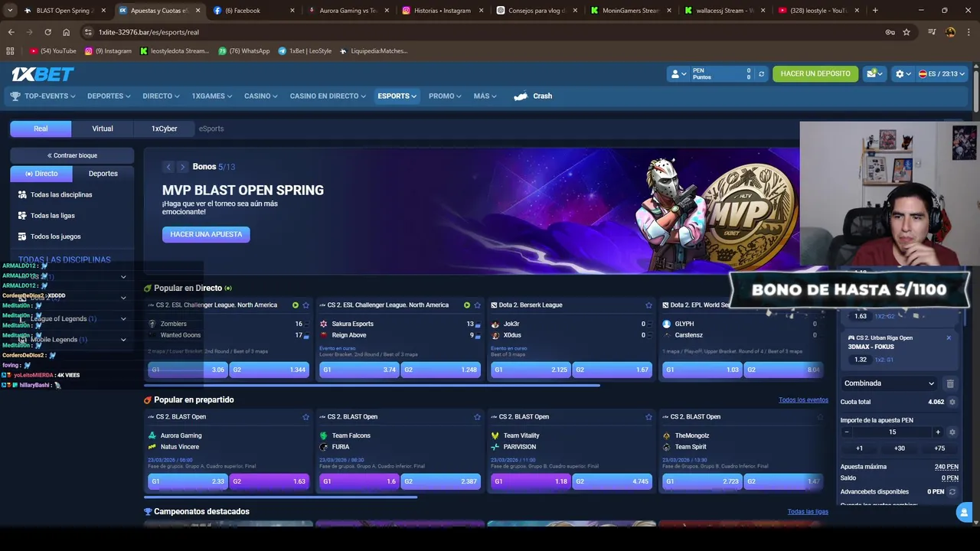This screenshot has height=551, width=980.
Task: Open MÁS menu
Action: (x=485, y=96)
